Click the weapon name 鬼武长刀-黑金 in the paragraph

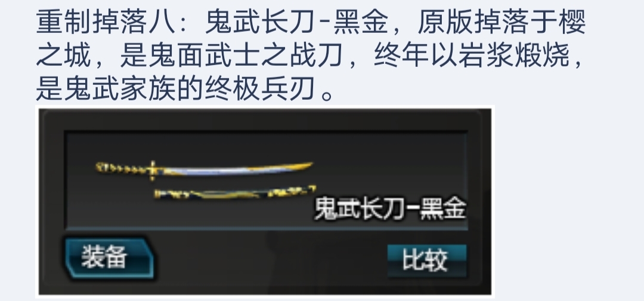coord(296,21)
